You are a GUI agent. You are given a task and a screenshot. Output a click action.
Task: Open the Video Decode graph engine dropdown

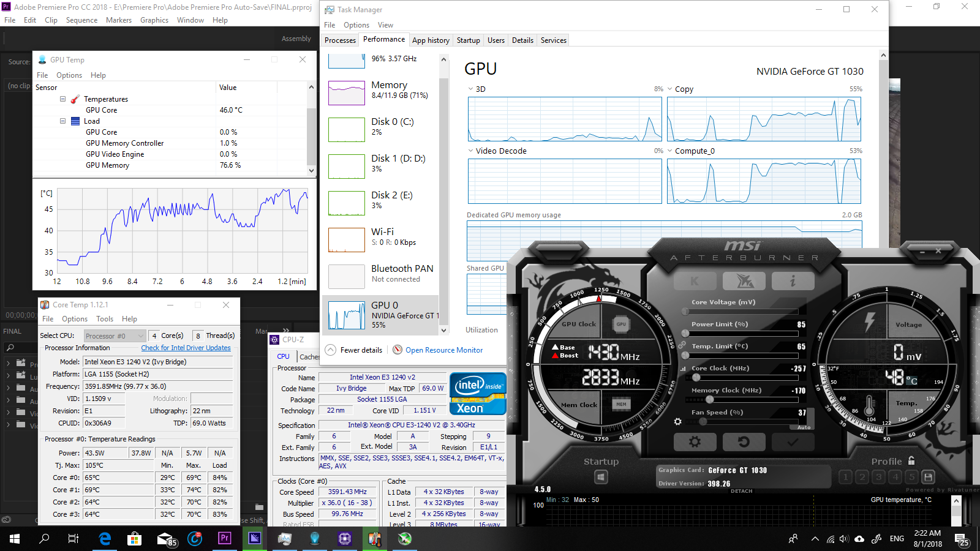[x=471, y=151]
